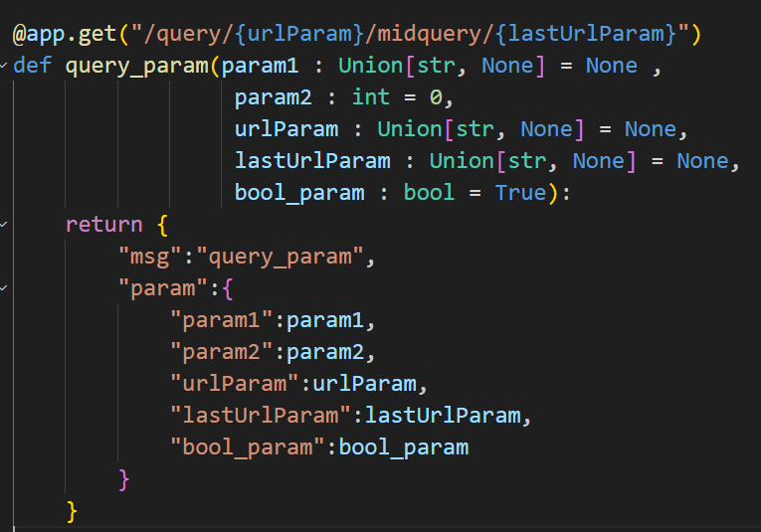Click the "msg" dictionary key
761x532 pixels.
pyautogui.click(x=149, y=257)
